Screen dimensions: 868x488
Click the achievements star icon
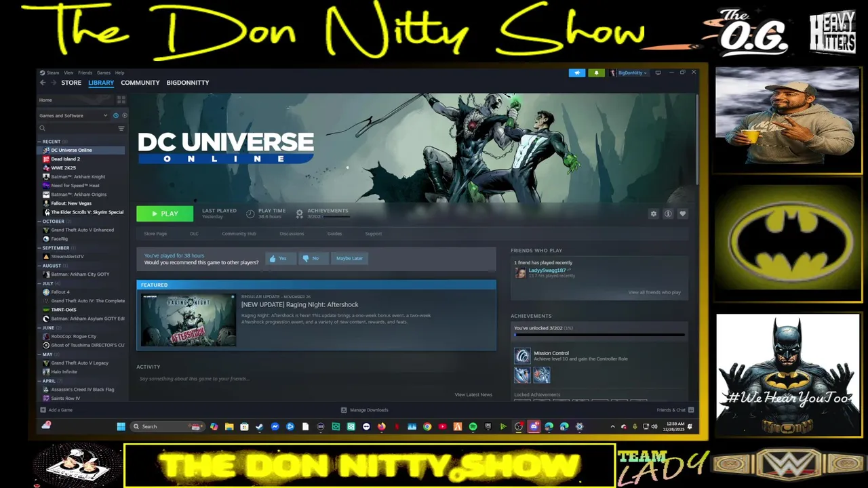coord(299,213)
